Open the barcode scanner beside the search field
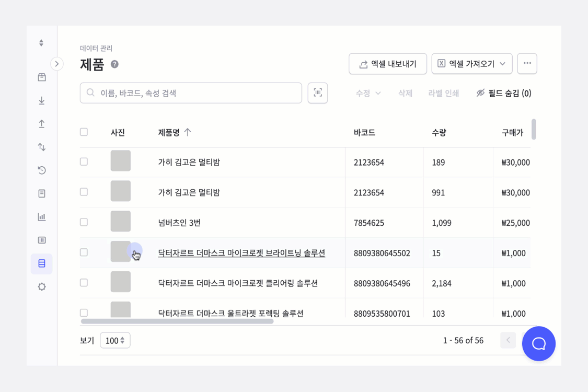 (x=317, y=93)
